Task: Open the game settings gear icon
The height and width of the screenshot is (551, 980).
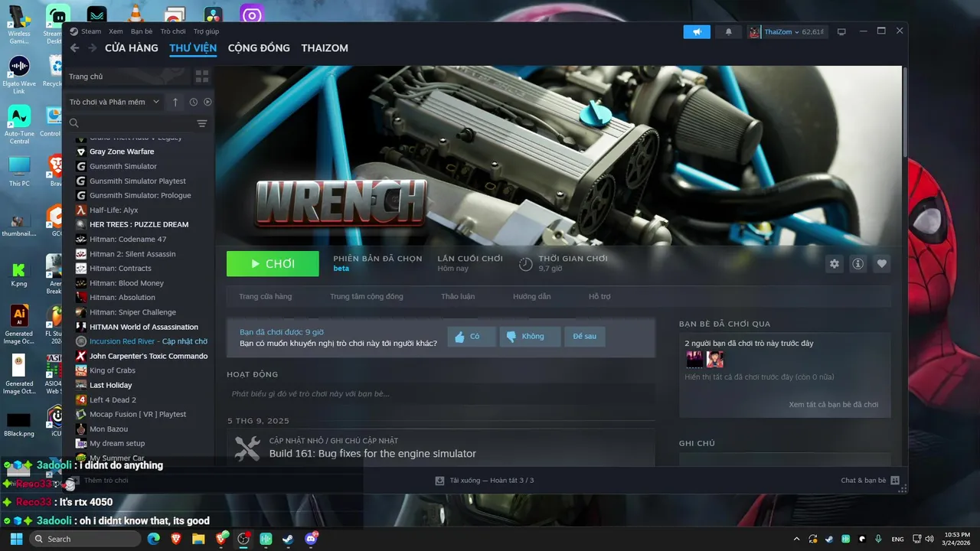Action: click(x=834, y=264)
